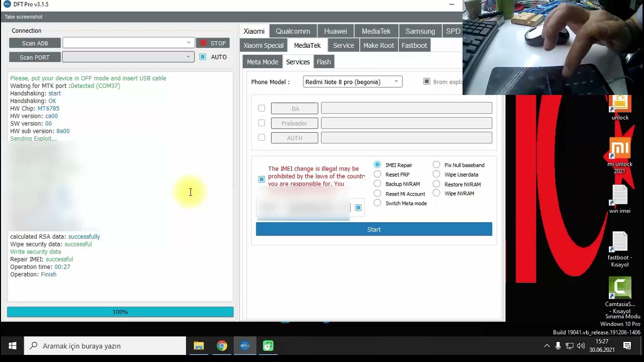The width and height of the screenshot is (644, 362).
Task: Click the AUTH file button
Action: pos(294,138)
